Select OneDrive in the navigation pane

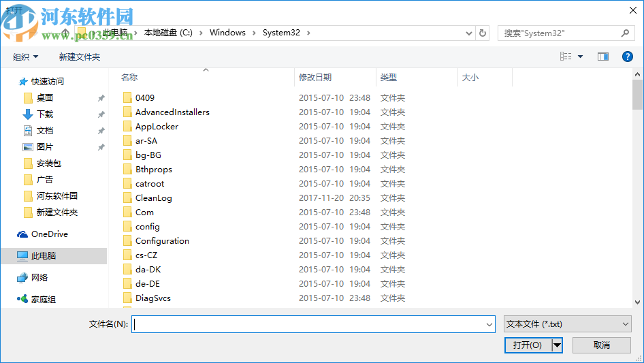[x=50, y=234]
